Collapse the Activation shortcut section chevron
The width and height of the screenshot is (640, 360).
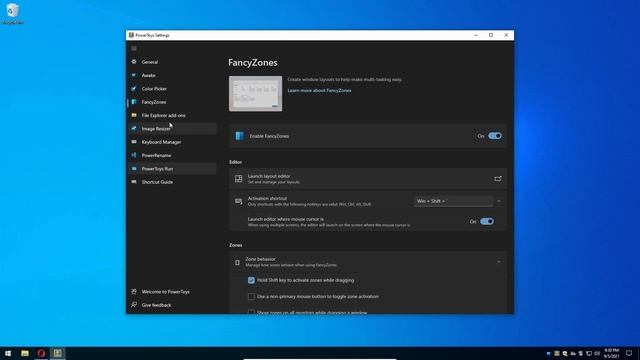[x=499, y=201]
